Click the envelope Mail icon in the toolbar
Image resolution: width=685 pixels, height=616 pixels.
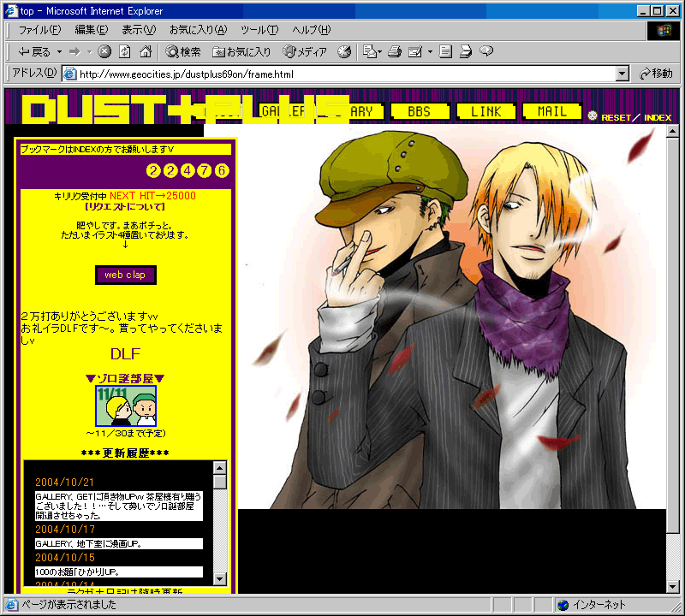[370, 51]
